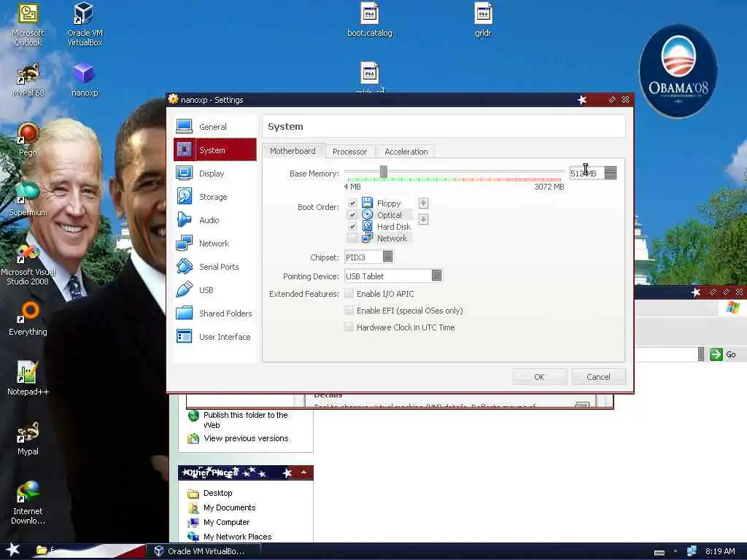
Task: Uncheck Floppy in boot order
Action: 352,203
